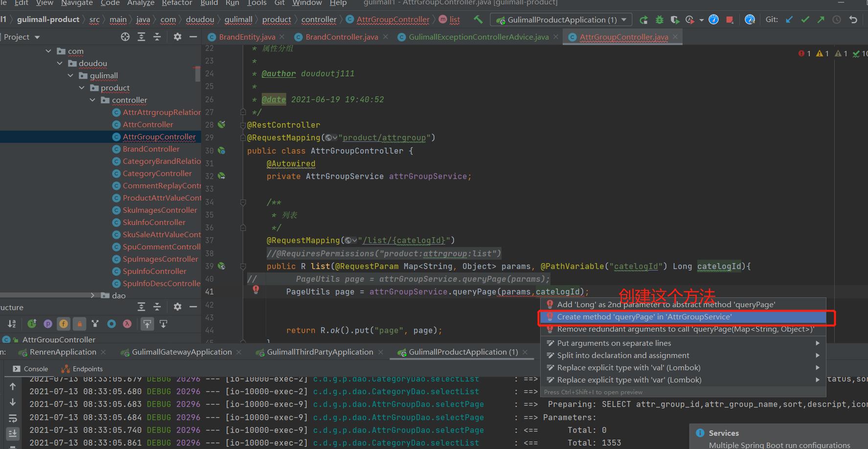
Task: Toggle Autoscroll to Source in Structure panel
Action: [147, 323]
